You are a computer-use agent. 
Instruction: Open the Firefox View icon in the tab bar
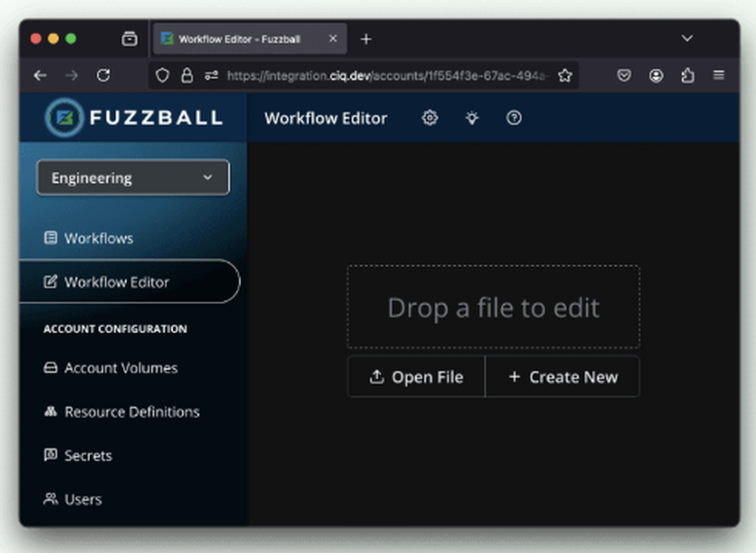[x=129, y=39]
